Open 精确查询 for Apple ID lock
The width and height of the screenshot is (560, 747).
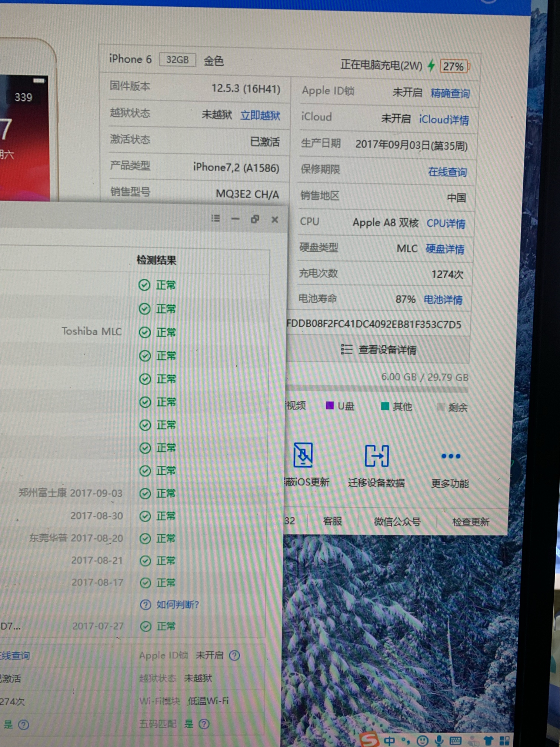[450, 93]
